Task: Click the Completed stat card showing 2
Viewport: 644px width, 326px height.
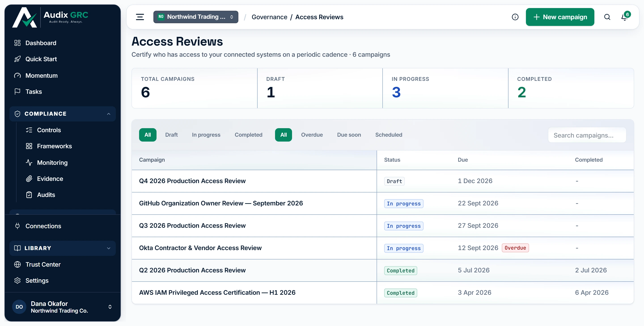Action: tap(571, 88)
